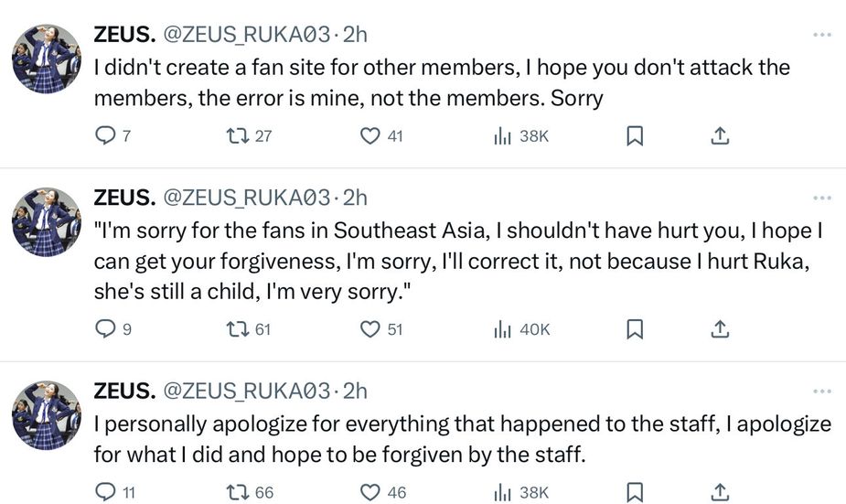Reply to the Southeast Asia apology tweet

pyautogui.click(x=106, y=329)
